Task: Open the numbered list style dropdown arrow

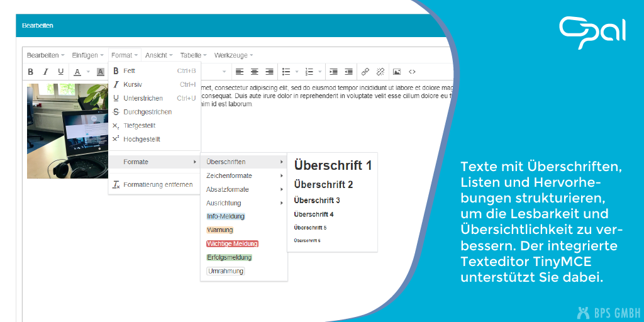Action: click(x=320, y=72)
